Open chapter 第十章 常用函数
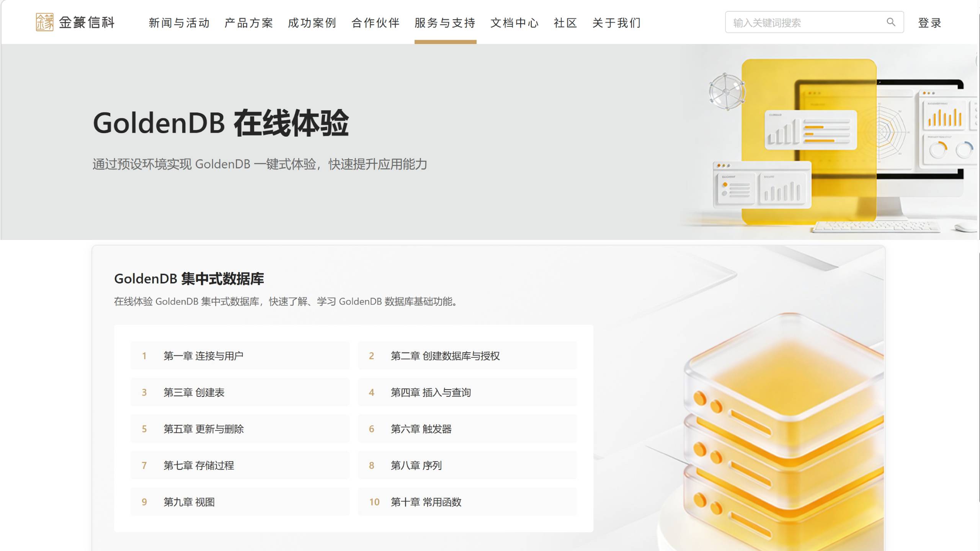This screenshot has width=980, height=551. click(467, 502)
